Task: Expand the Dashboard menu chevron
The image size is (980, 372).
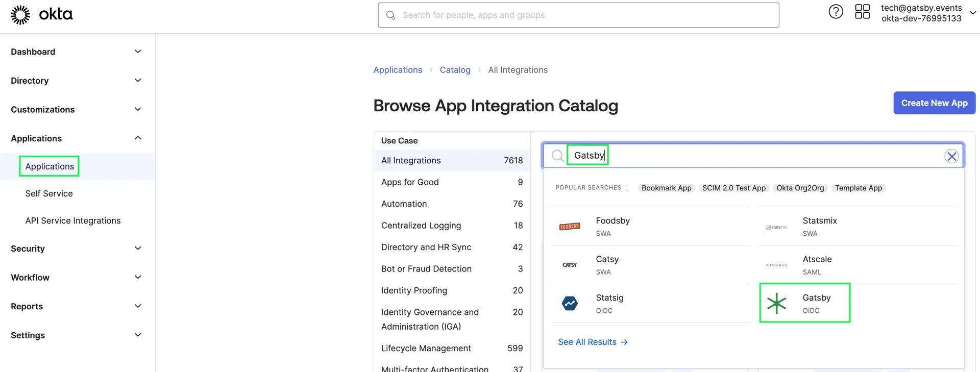Action: [138, 52]
